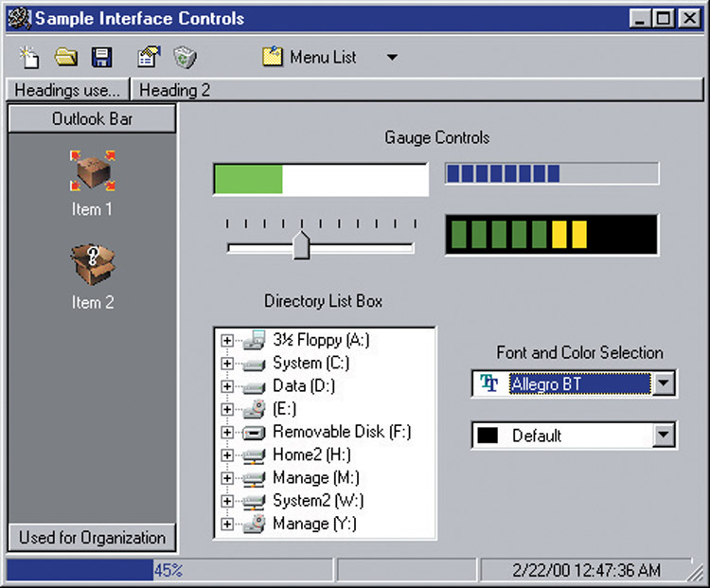Image resolution: width=710 pixels, height=588 pixels.
Task: Click the black Default color swatch
Action: tap(488, 436)
